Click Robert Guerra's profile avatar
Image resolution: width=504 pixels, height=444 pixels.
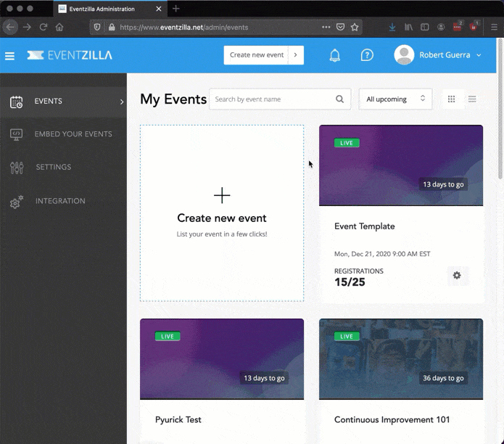point(404,55)
